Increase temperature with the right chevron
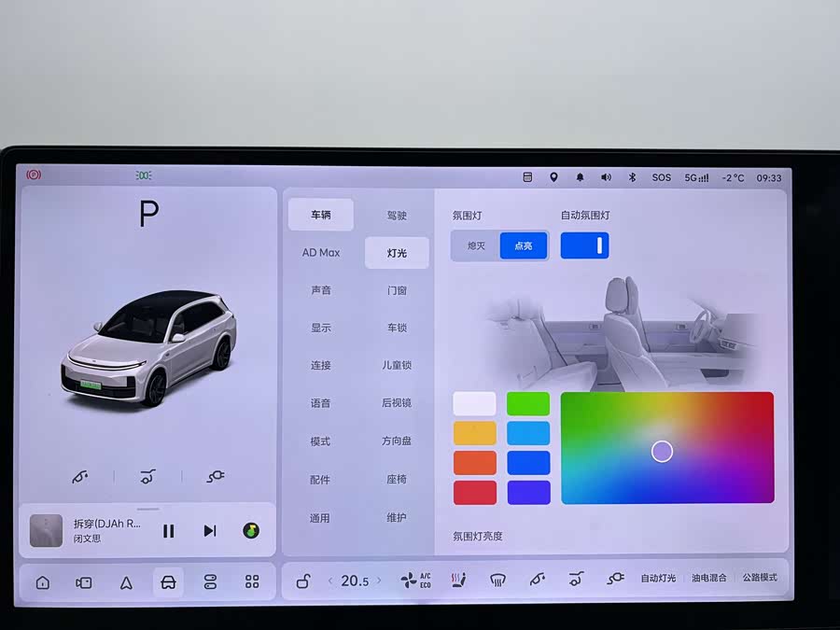Screen dimensions: 840x630 click(379, 581)
